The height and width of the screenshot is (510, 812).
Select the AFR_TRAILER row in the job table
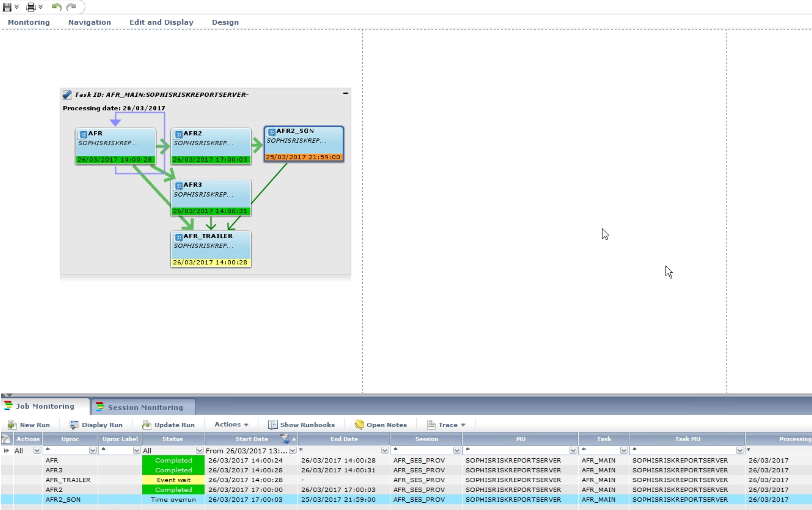point(68,480)
